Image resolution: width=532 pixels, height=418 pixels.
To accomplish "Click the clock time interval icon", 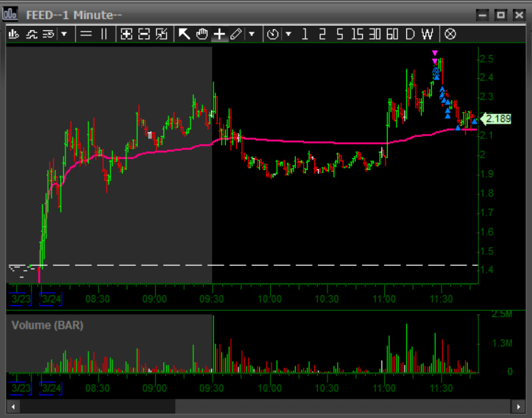I will (x=273, y=35).
